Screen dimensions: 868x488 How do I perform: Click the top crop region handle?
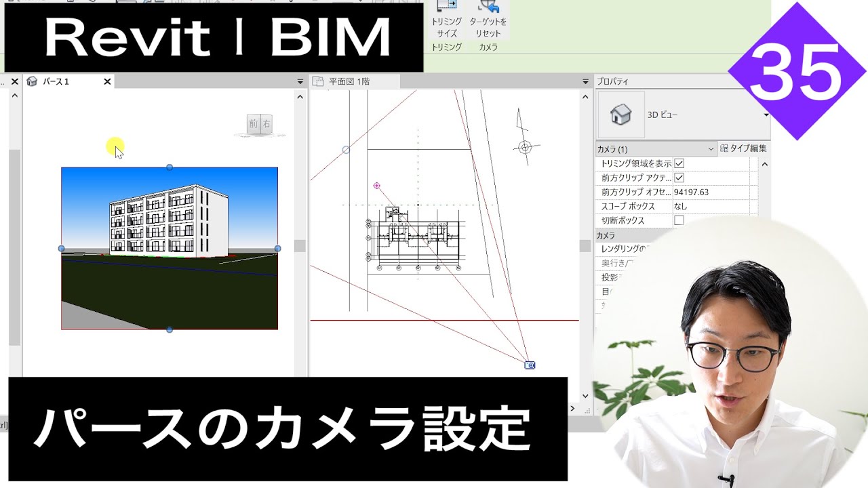(170, 167)
